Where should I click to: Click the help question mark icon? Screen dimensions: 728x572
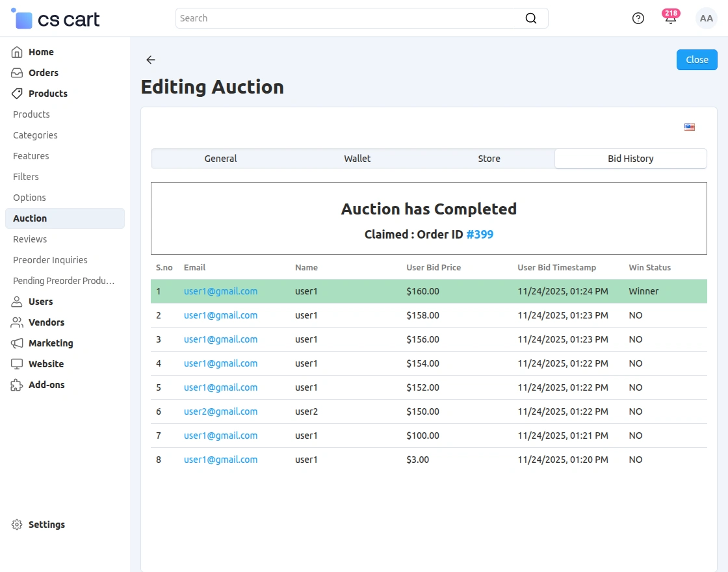click(638, 18)
